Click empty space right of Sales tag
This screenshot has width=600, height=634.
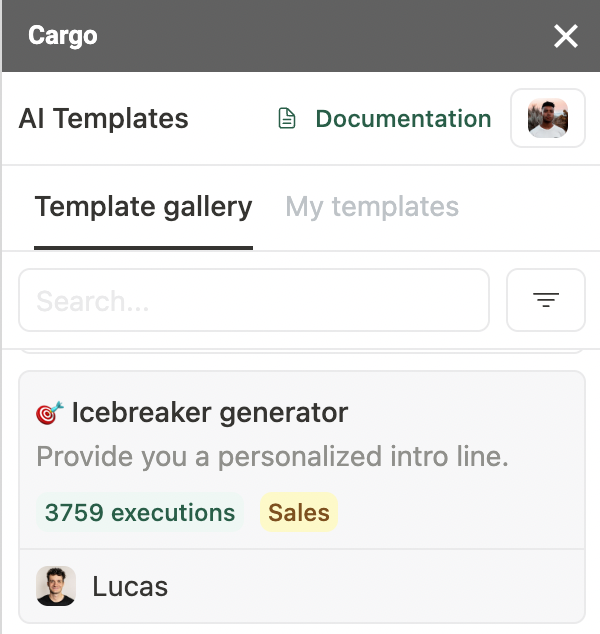pyautogui.click(x=460, y=513)
